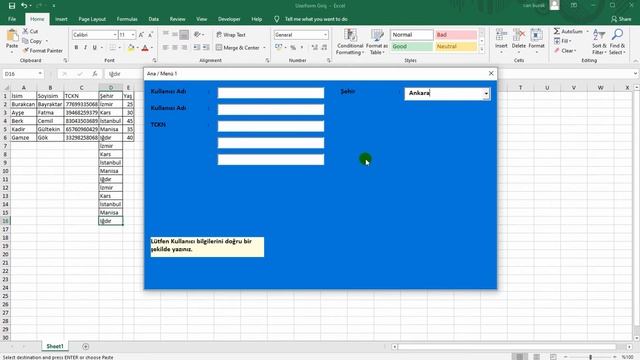Open Conditional Formatting menu
The height and width of the screenshot is (360, 640).
(x=350, y=42)
